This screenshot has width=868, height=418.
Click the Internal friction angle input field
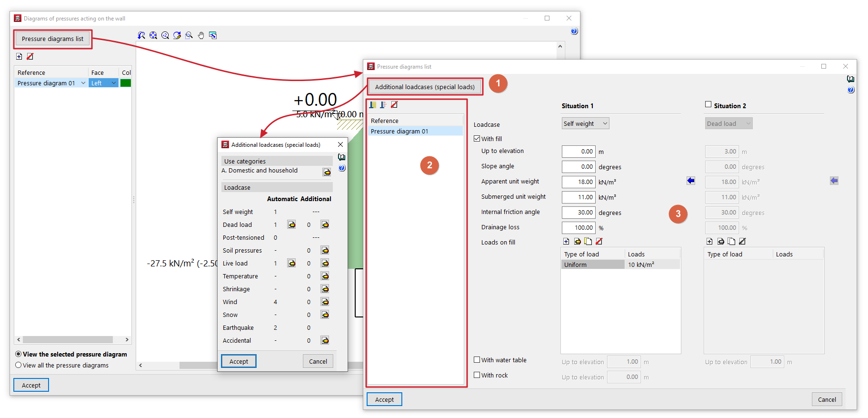click(579, 213)
